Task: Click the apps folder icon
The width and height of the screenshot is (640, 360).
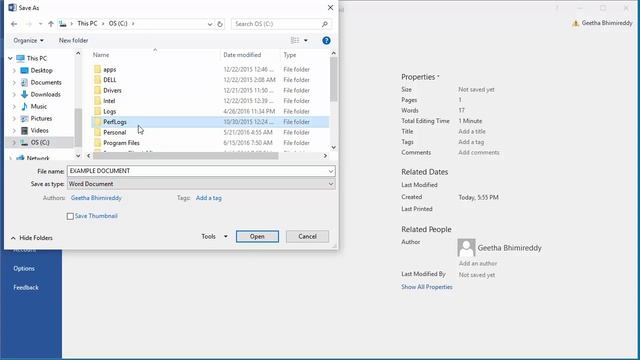Action: pos(97,69)
